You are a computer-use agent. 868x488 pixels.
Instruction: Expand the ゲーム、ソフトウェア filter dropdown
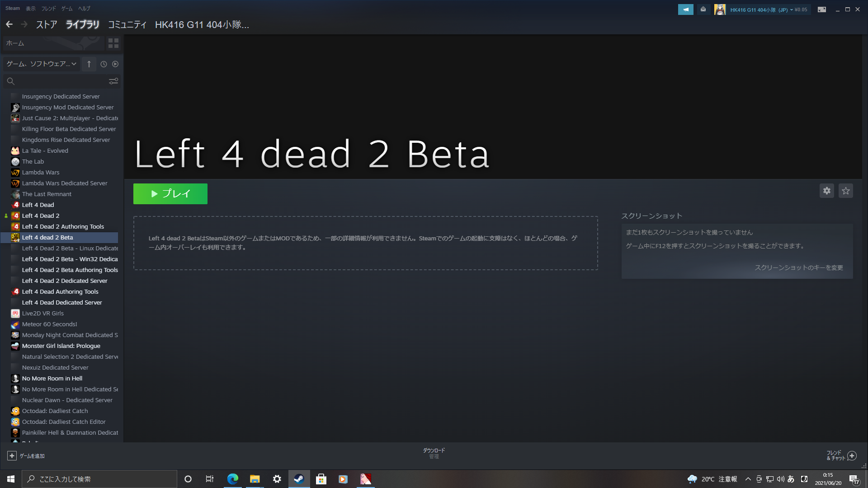[x=41, y=64]
